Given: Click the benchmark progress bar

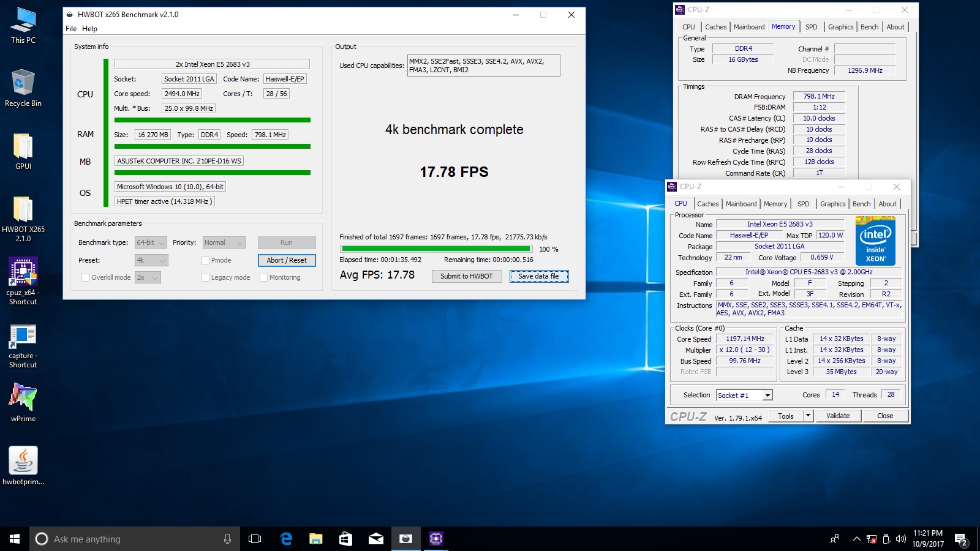Looking at the screenshot, I should click(436, 249).
